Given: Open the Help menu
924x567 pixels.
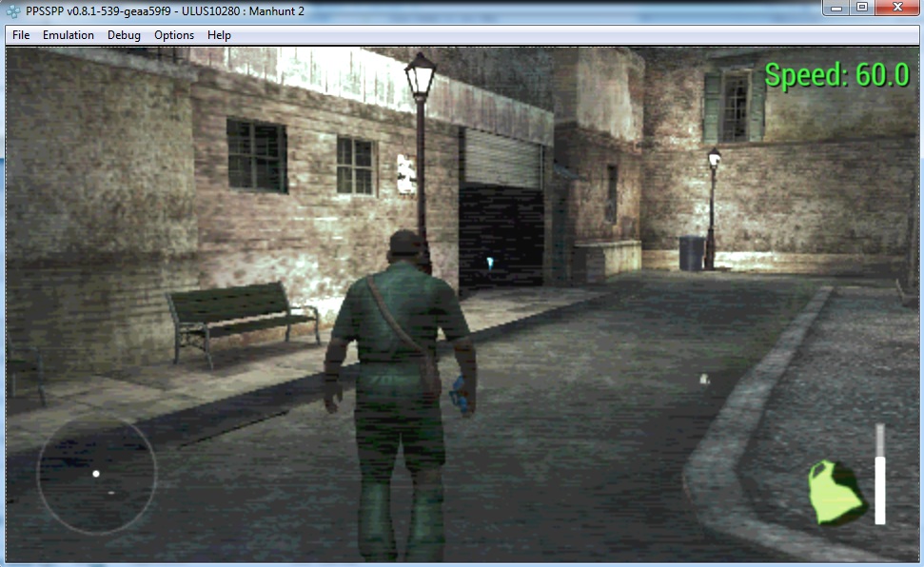Looking at the screenshot, I should click(x=219, y=35).
